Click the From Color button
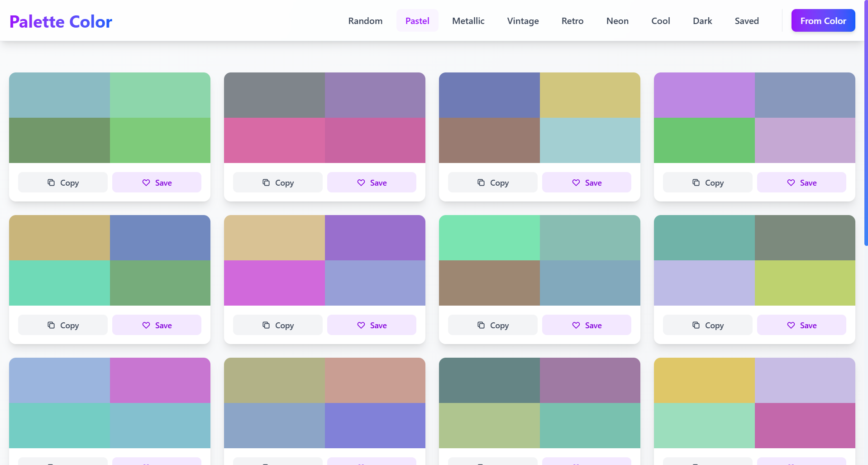868x465 pixels. click(823, 20)
